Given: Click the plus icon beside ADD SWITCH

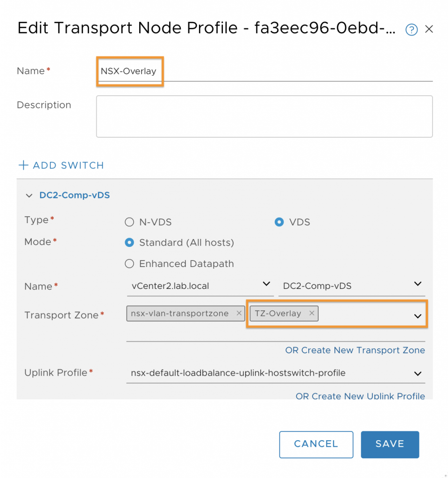Looking at the screenshot, I should (23, 165).
